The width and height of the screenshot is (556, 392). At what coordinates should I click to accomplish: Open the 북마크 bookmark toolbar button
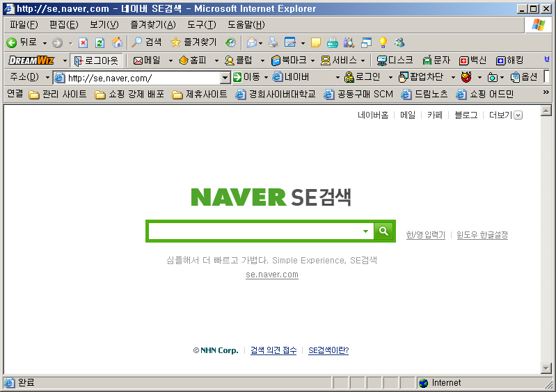click(x=289, y=60)
